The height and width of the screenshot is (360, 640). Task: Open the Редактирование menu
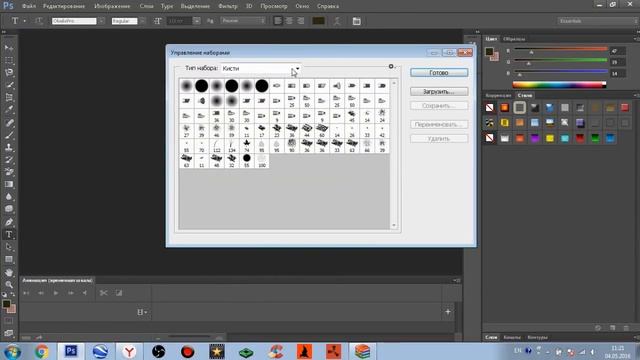coord(64,6)
